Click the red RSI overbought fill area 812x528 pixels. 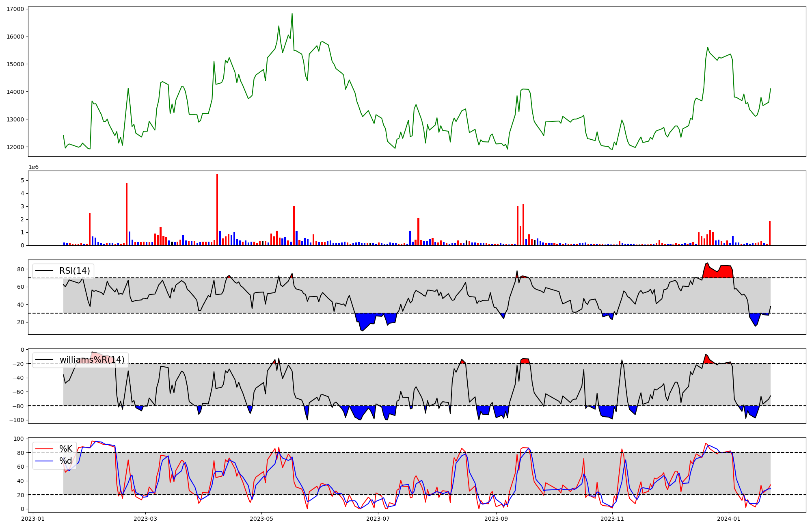pyautogui.click(x=718, y=272)
